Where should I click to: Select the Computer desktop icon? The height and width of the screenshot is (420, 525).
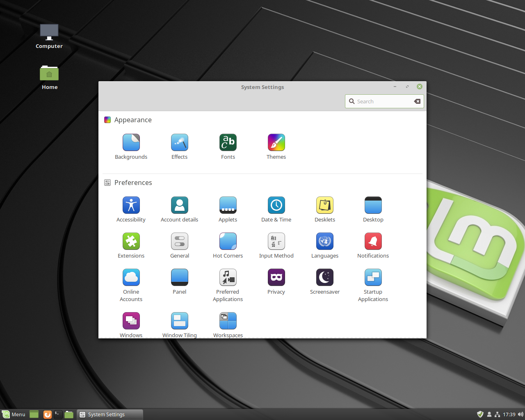point(49,37)
